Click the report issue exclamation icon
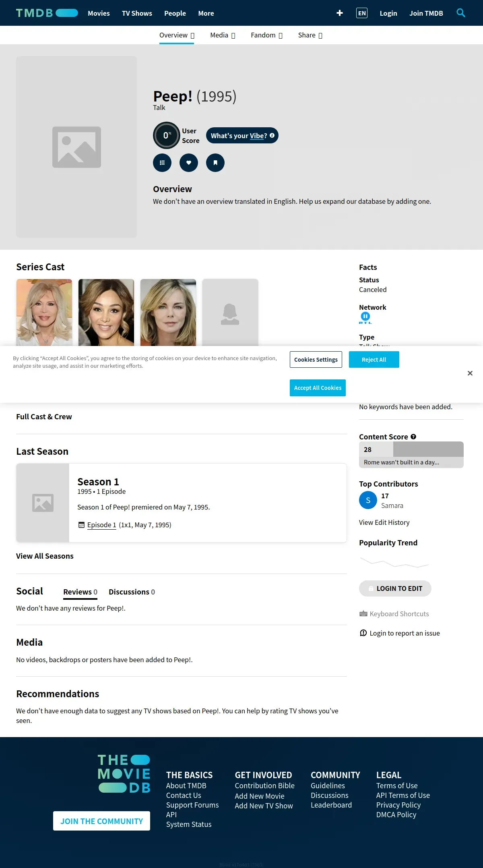Image resolution: width=483 pixels, height=868 pixels. pyautogui.click(x=363, y=633)
